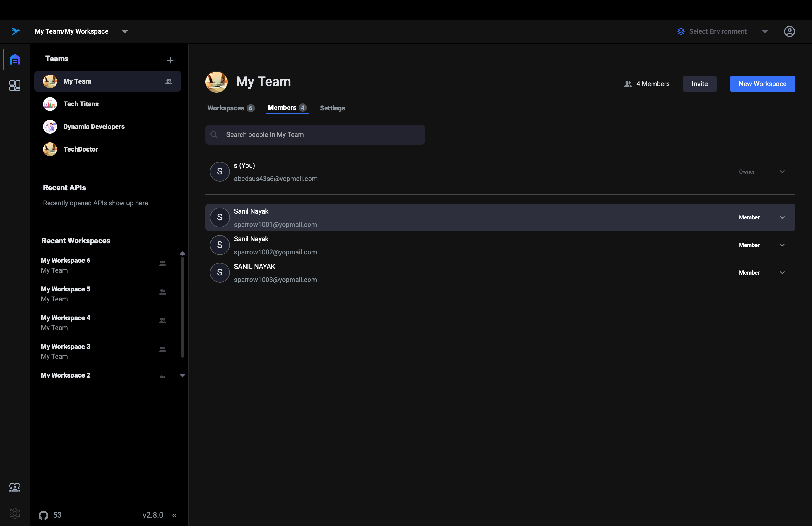The width and height of the screenshot is (812, 526).
Task: Click the Invite button
Action: click(700, 83)
